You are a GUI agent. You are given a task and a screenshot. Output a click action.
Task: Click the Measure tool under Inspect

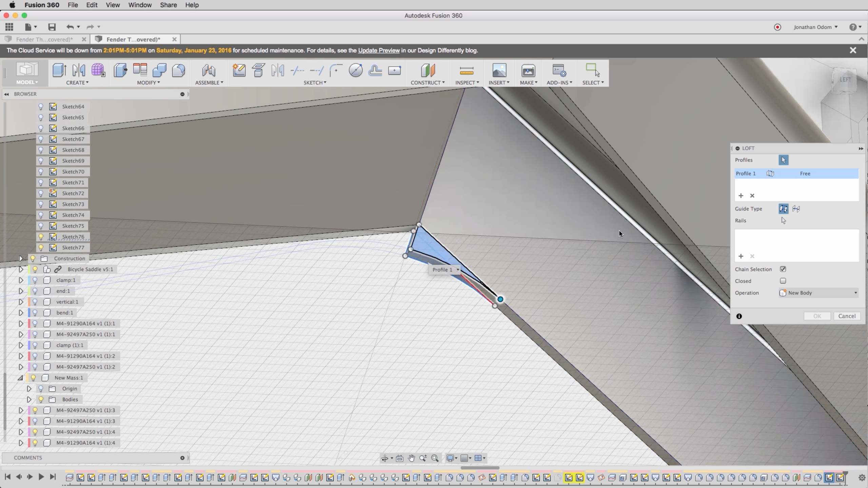[x=466, y=70]
